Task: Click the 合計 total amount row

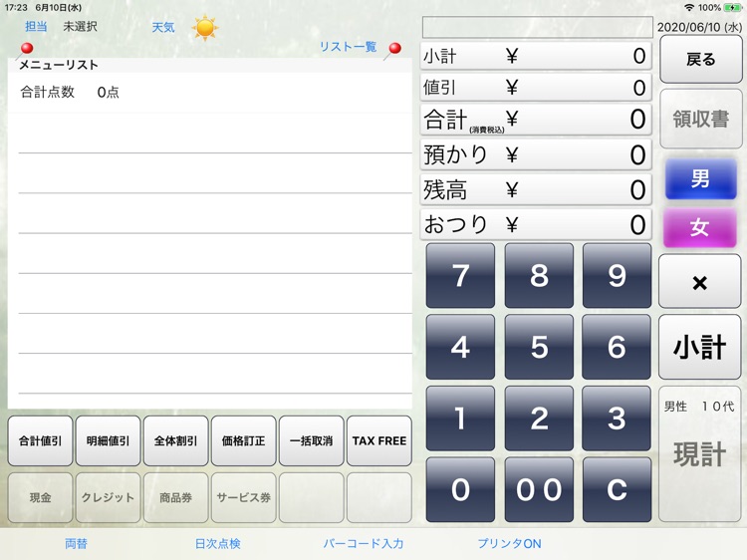Action: point(536,120)
